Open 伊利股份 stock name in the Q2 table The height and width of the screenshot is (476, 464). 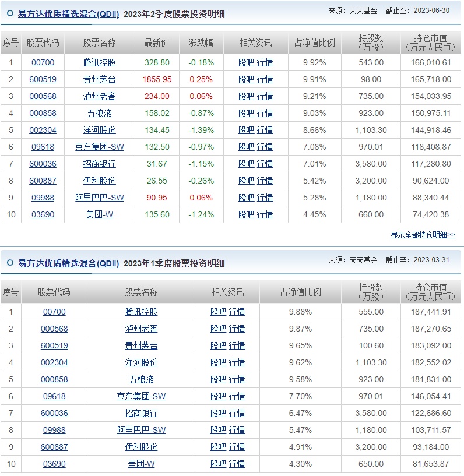click(100, 181)
